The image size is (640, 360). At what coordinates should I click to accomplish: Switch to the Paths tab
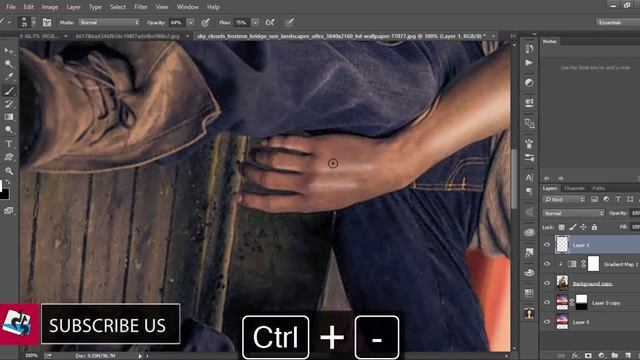click(x=599, y=188)
